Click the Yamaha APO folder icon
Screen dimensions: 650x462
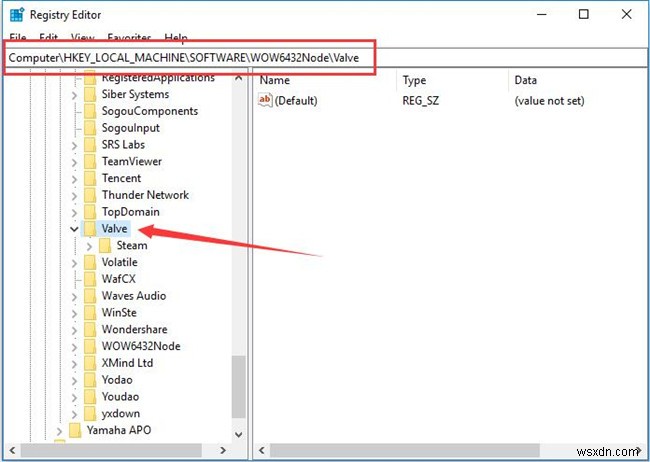pyautogui.click(x=75, y=430)
